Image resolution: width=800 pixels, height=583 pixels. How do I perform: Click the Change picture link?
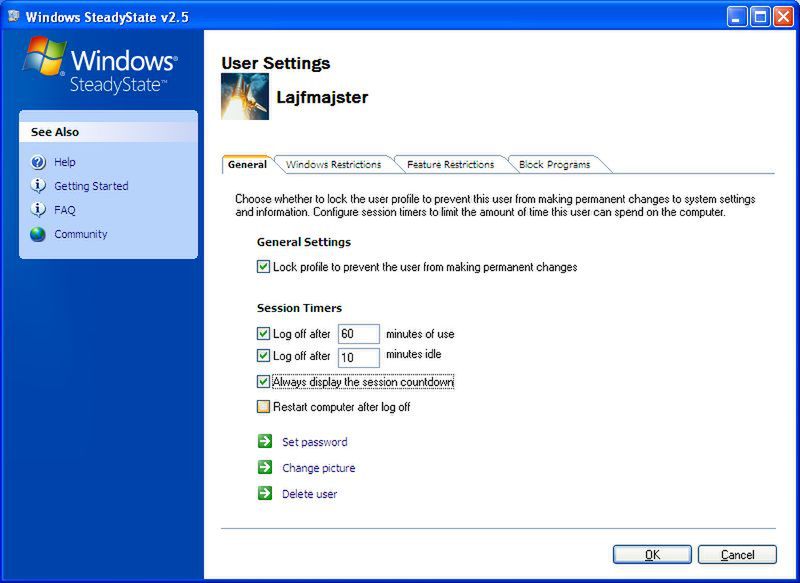pyautogui.click(x=319, y=468)
